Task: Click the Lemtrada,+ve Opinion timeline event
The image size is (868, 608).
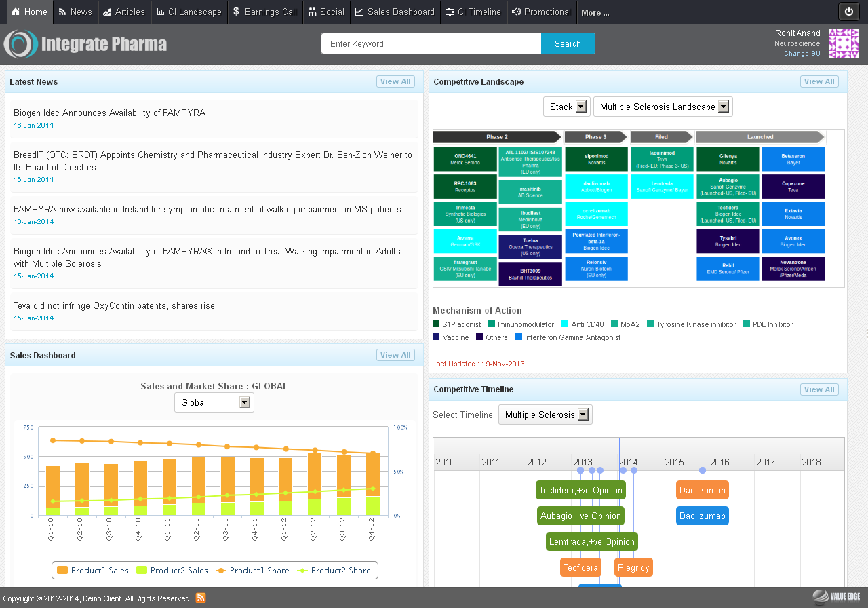Action: click(592, 541)
